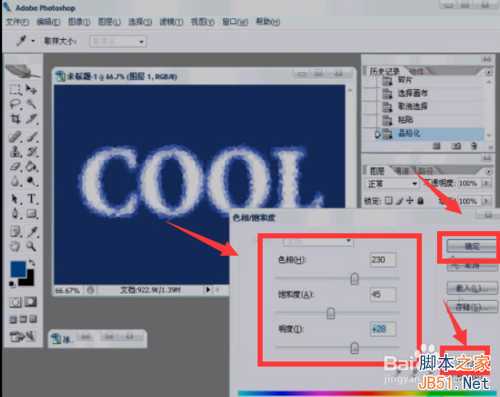Choose Full Screen with menu bar mode
500x397 pixels.
point(23,319)
